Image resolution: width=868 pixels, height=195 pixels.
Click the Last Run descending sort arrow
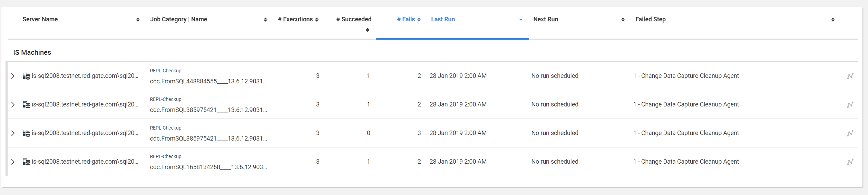click(x=520, y=20)
